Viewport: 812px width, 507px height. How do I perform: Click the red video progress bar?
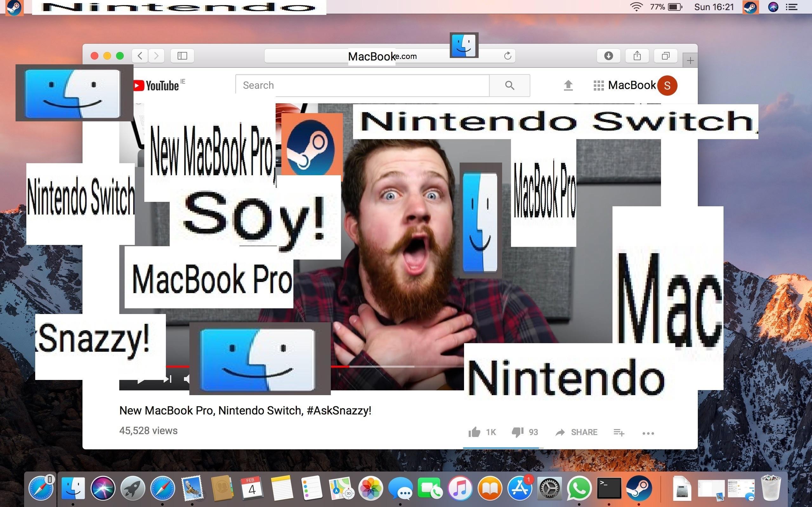[x=340, y=367]
